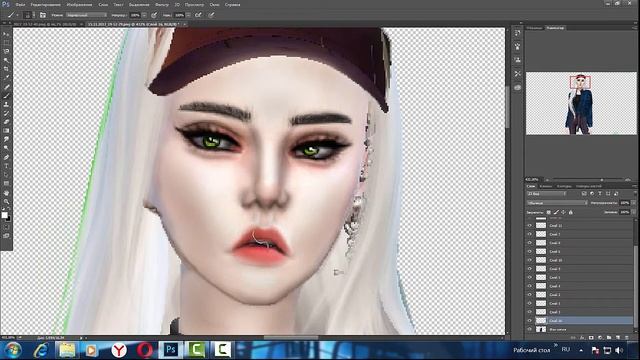The height and width of the screenshot is (360, 640).
Task: Open the Файл menu
Action: (x=20, y=4)
